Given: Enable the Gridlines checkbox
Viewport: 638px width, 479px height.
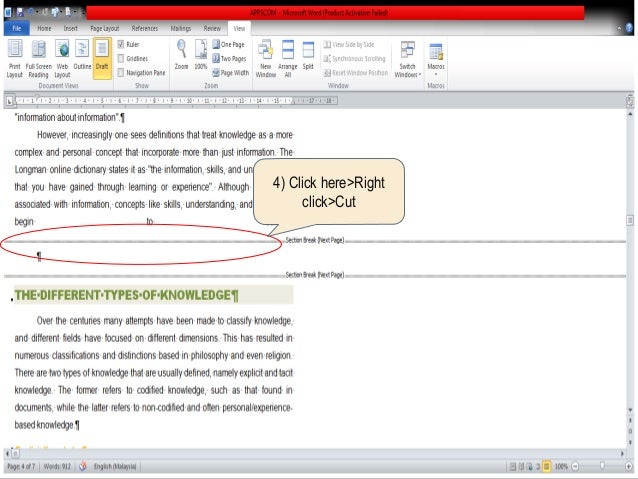Looking at the screenshot, I should (x=121, y=59).
